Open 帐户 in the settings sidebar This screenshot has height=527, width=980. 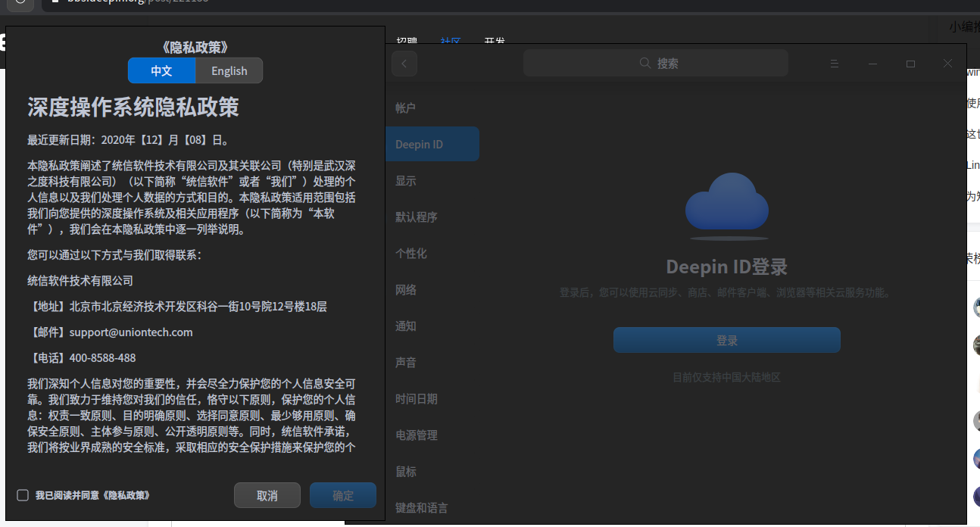[x=406, y=108]
